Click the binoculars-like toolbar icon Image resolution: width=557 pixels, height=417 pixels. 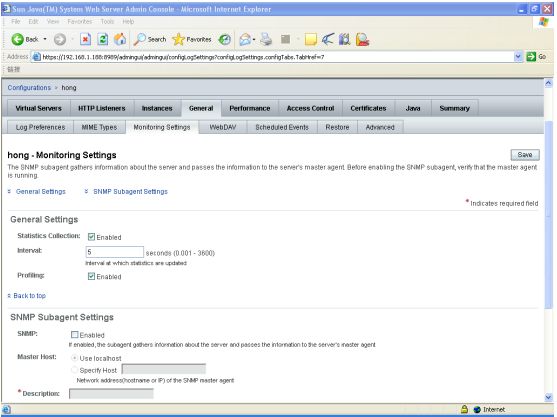point(344,39)
